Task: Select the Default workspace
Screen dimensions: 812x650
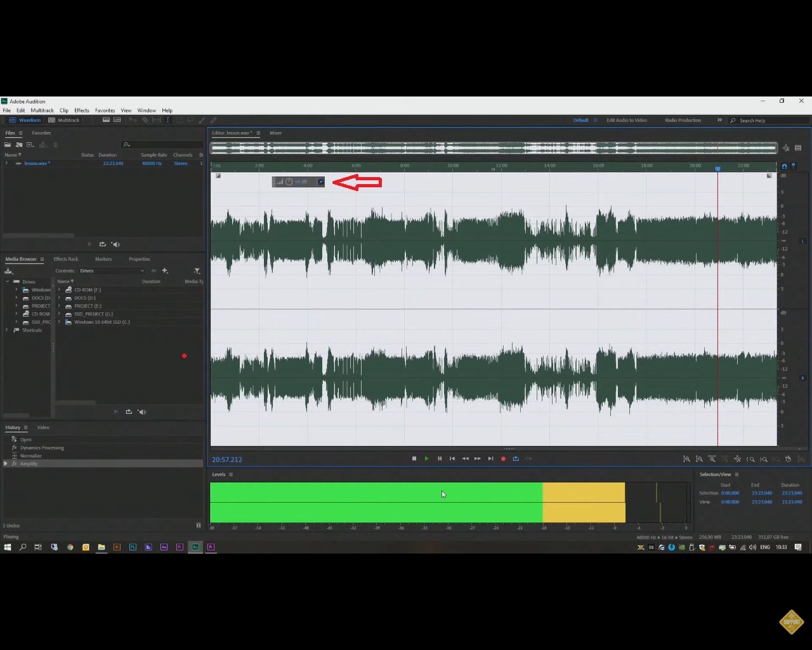Action: [581, 120]
